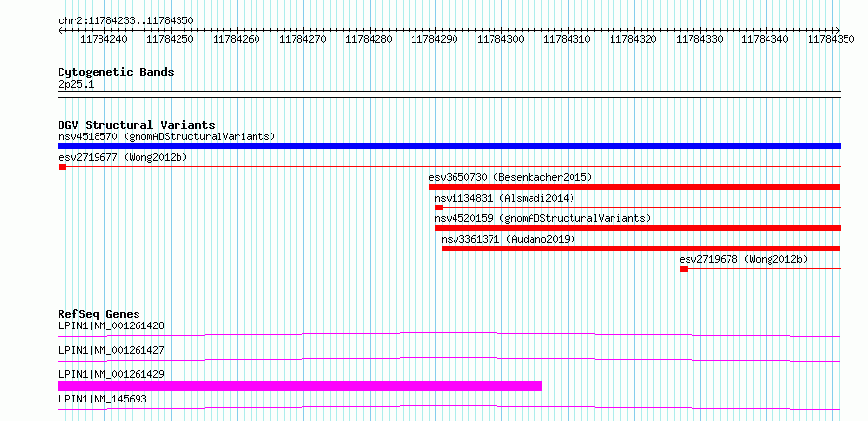Select the Cytogenetic Bands track title

click(x=116, y=72)
